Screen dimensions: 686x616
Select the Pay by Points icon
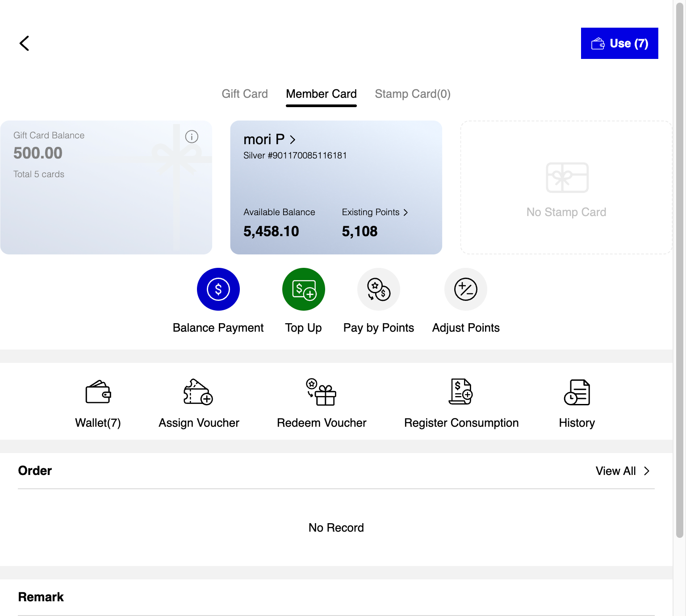point(379,289)
